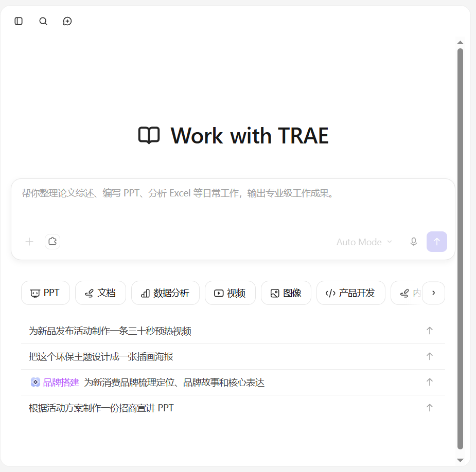Expand more categories with right chevron
Screen dimensions: 476x472
[x=433, y=293]
